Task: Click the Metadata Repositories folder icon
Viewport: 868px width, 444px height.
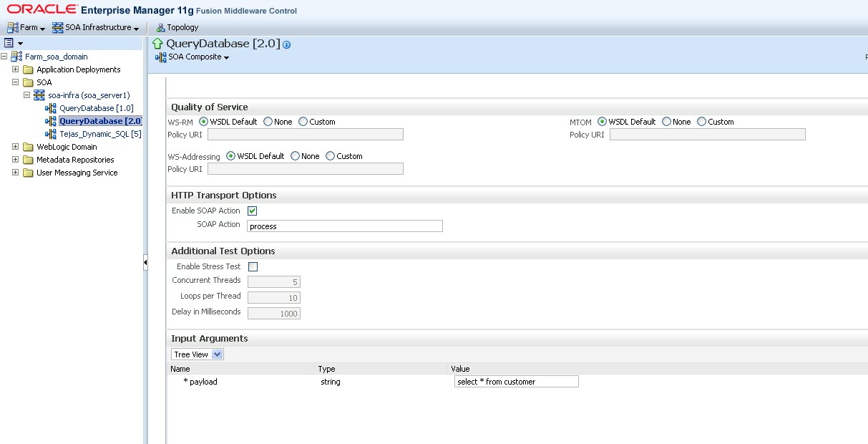Action: (x=28, y=160)
